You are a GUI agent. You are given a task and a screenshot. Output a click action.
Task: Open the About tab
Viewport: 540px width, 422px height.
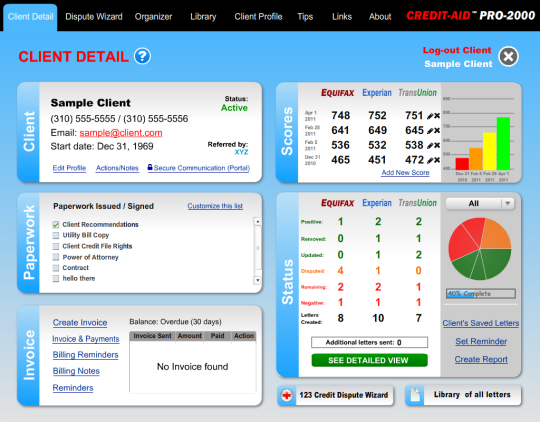tap(380, 17)
